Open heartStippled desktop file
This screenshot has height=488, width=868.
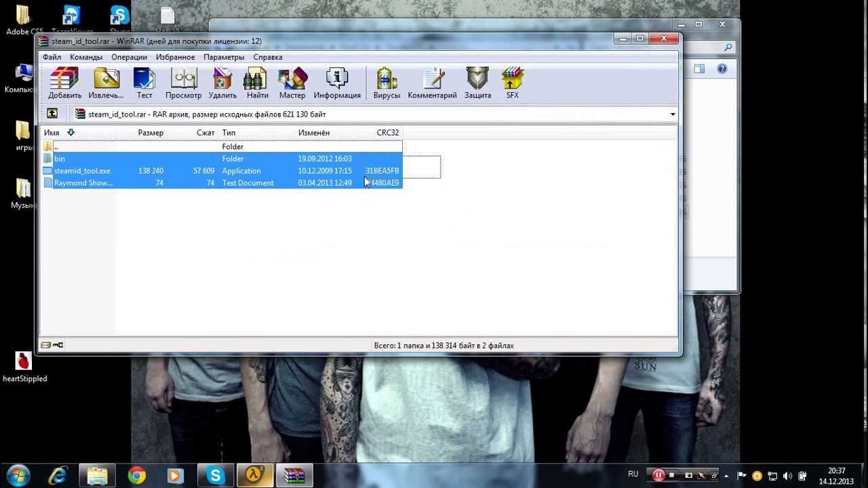[24, 368]
